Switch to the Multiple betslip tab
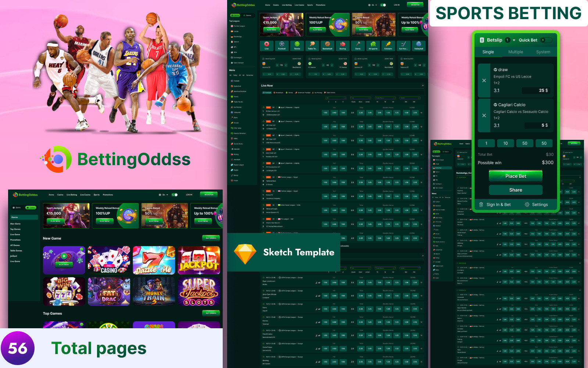 coord(515,52)
